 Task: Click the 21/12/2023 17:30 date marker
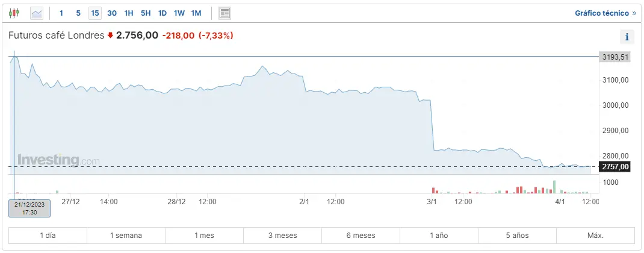click(x=29, y=208)
